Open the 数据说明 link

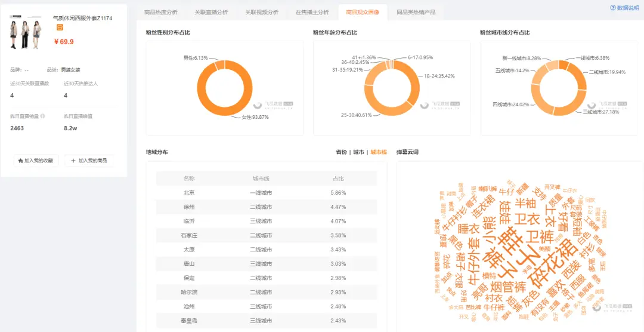coord(628,8)
